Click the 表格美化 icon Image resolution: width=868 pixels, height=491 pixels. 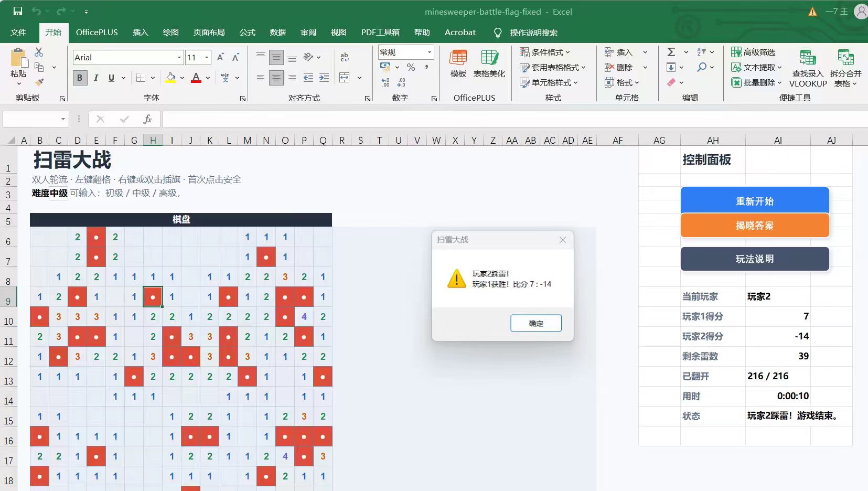pyautogui.click(x=489, y=63)
